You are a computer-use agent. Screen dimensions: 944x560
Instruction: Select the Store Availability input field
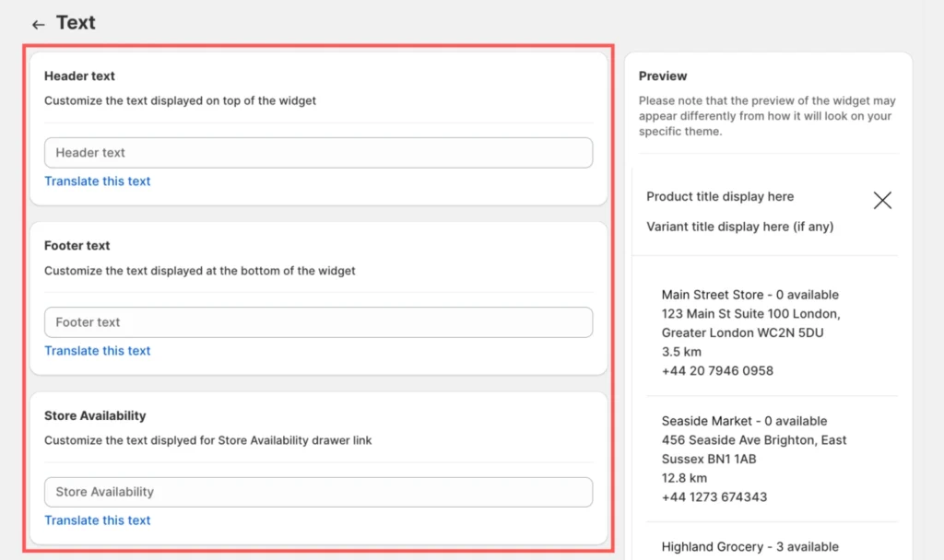[318, 492]
